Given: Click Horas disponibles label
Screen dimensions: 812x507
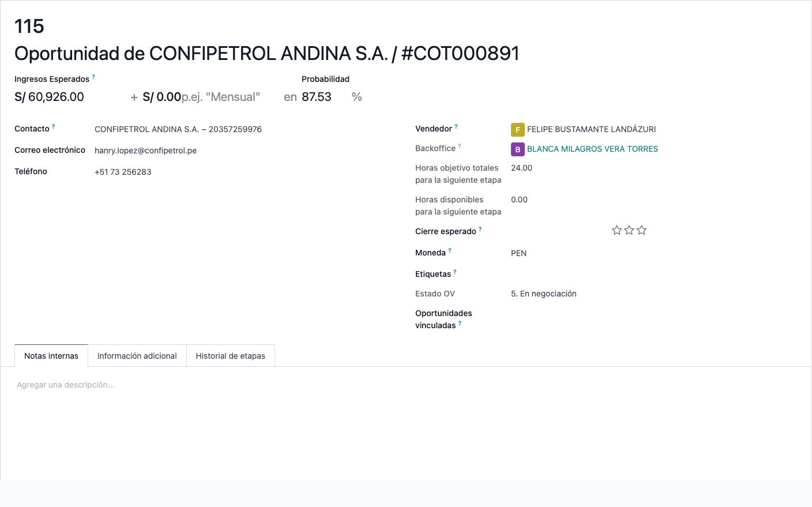Looking at the screenshot, I should [x=458, y=205].
